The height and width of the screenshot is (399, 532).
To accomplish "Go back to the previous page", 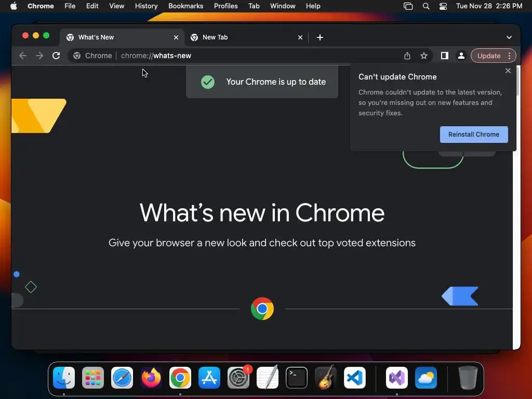I will click(23, 56).
